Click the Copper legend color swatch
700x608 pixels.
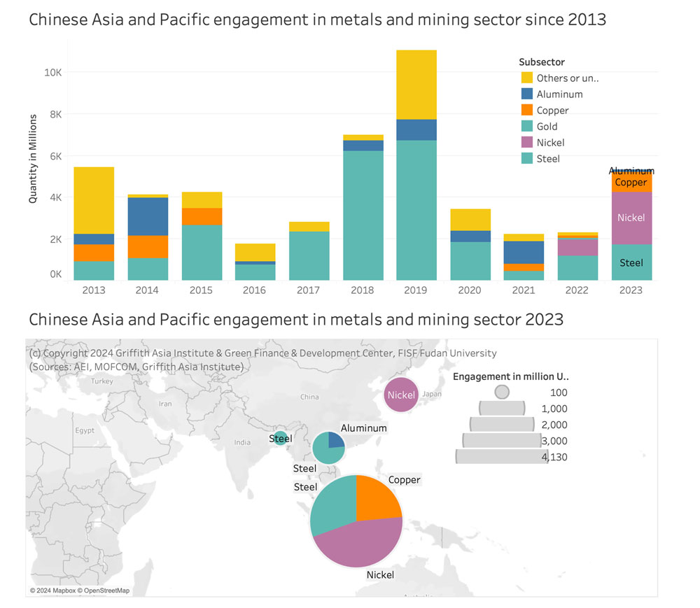tap(527, 111)
